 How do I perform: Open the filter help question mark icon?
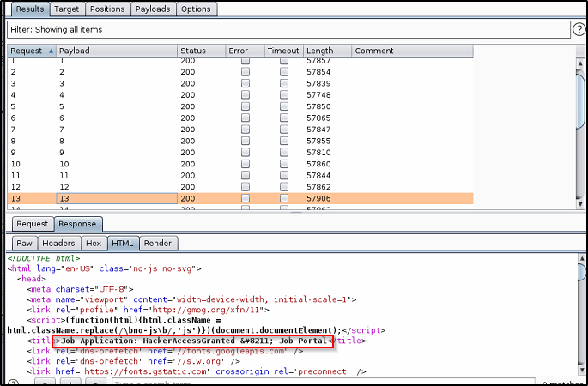[579, 29]
